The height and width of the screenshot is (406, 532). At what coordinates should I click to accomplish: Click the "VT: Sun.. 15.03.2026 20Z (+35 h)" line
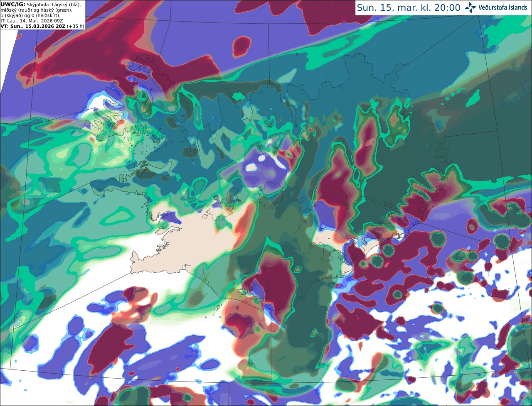pyautogui.click(x=42, y=26)
